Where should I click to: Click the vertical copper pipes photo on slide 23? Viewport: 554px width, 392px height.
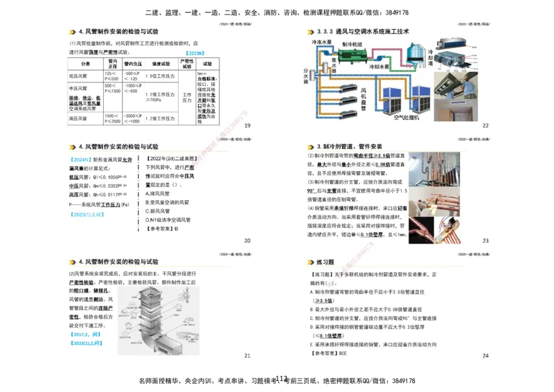pos(434,169)
